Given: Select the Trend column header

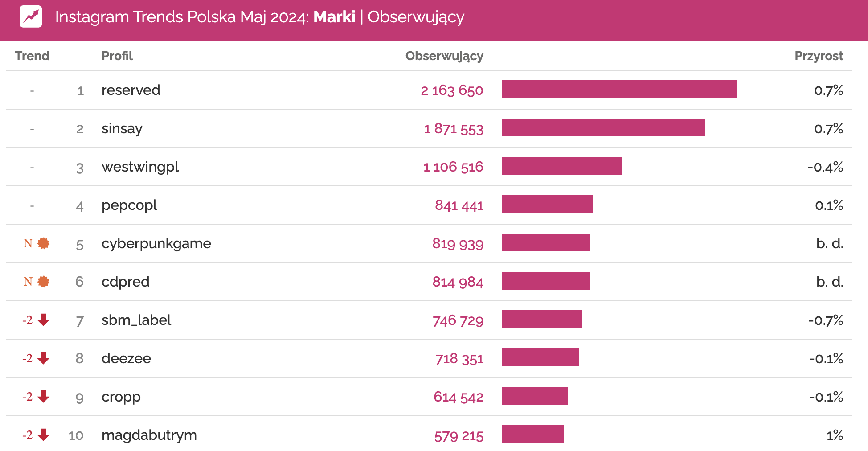Looking at the screenshot, I should click(x=32, y=56).
